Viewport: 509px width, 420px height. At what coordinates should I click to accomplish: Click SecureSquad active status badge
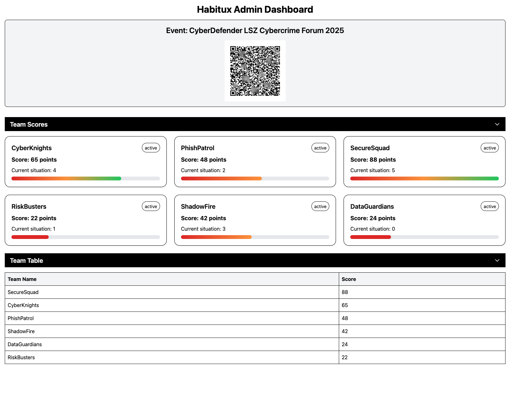click(x=490, y=148)
